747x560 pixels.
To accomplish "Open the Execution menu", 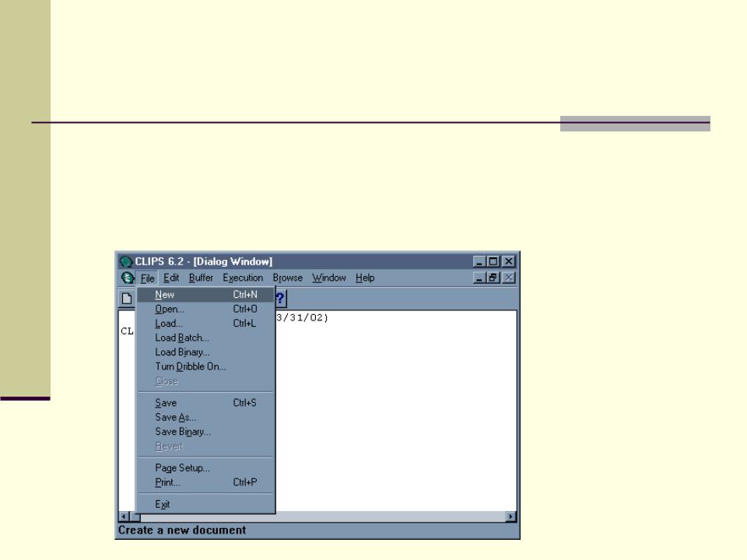I will 243,278.
